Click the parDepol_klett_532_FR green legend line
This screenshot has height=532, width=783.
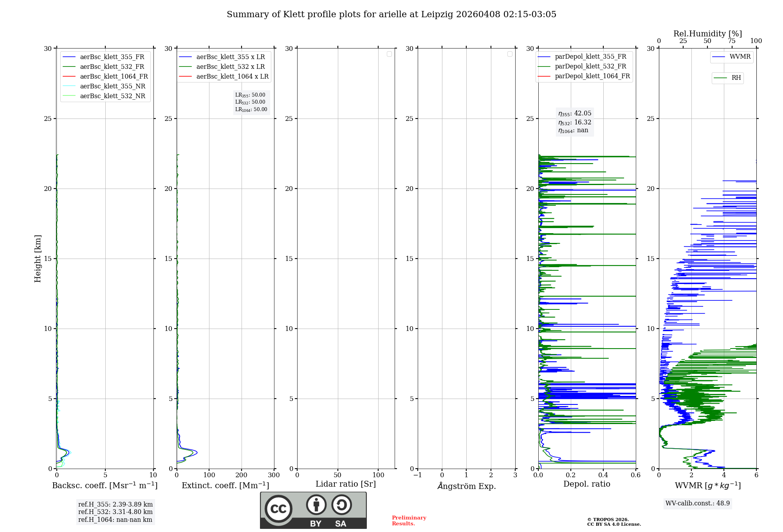tap(544, 66)
